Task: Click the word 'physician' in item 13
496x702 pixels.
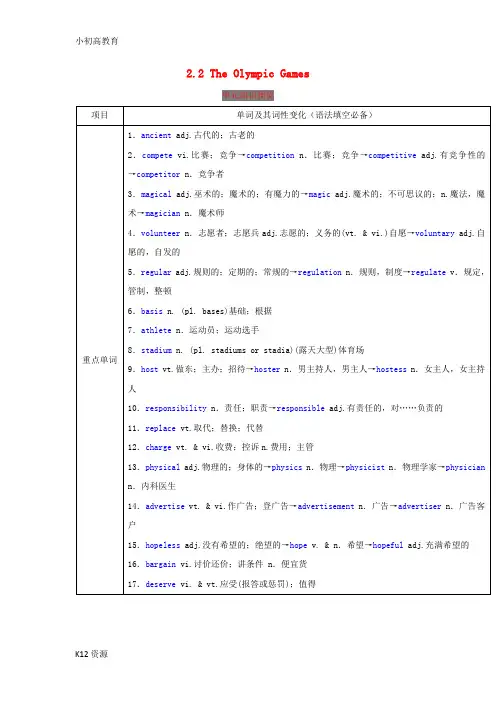Action: click(x=465, y=467)
